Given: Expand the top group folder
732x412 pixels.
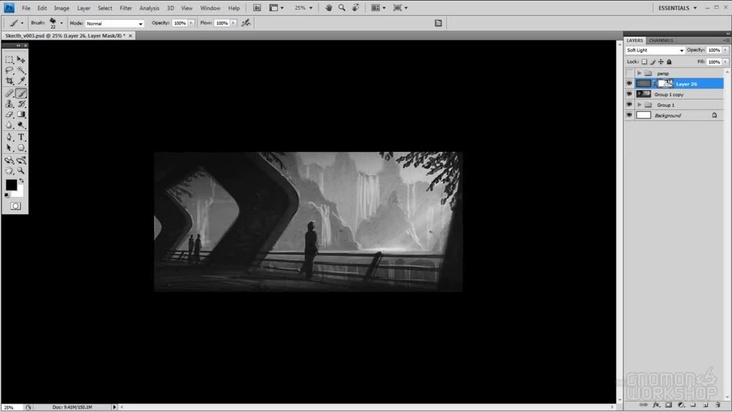Looking at the screenshot, I should click(x=640, y=73).
